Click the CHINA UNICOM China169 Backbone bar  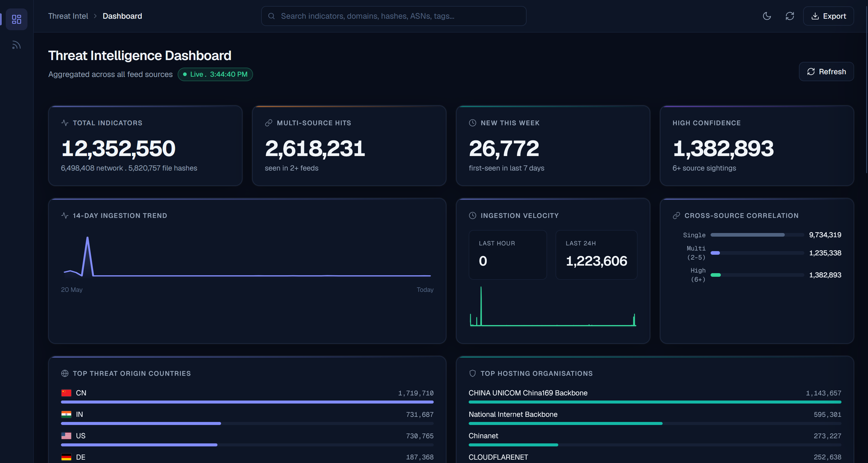point(655,402)
